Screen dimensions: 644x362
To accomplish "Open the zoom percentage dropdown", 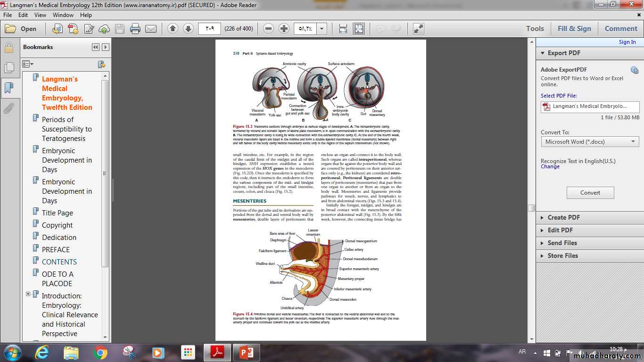I will tap(322, 29).
